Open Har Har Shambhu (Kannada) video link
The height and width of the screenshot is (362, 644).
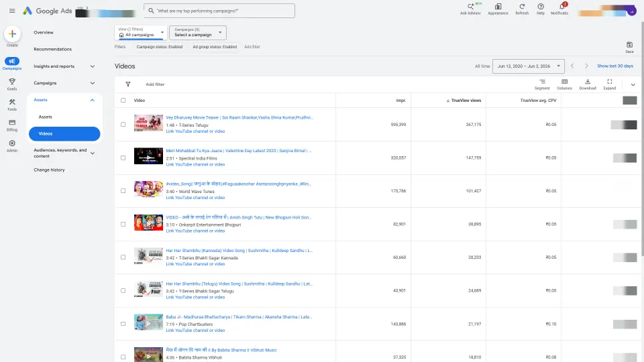239,250
